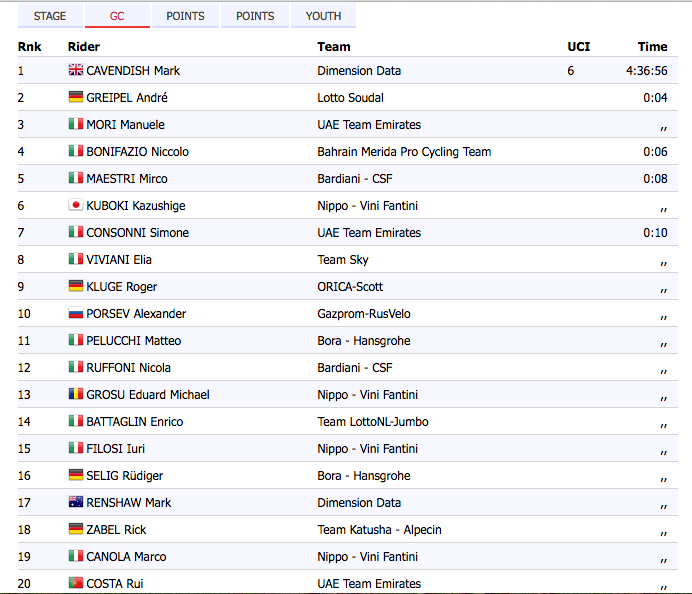Viewport: 692px width, 594px height.
Task: Click the Japanese flag beside KUBOKI Kazushige
Action: point(75,205)
